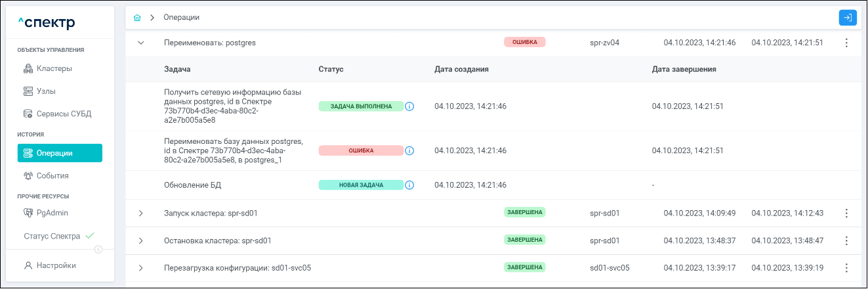
Task: Expand 'Перезагрузка конфигурации: sd01-svc05' row
Action: [x=140, y=268]
